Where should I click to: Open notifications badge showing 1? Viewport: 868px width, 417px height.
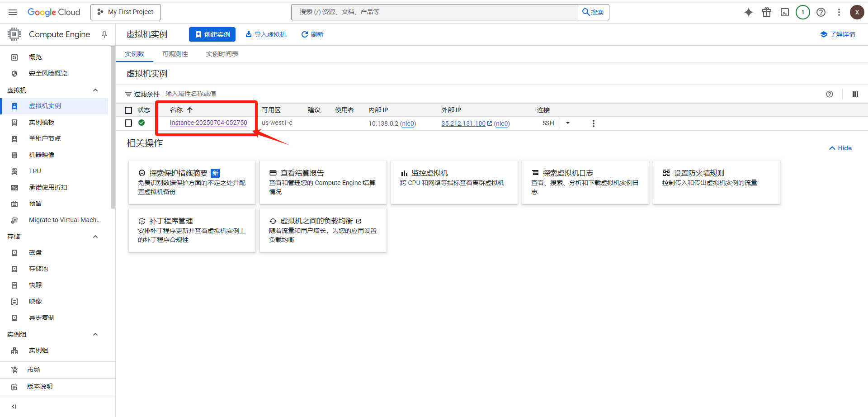[x=803, y=12]
